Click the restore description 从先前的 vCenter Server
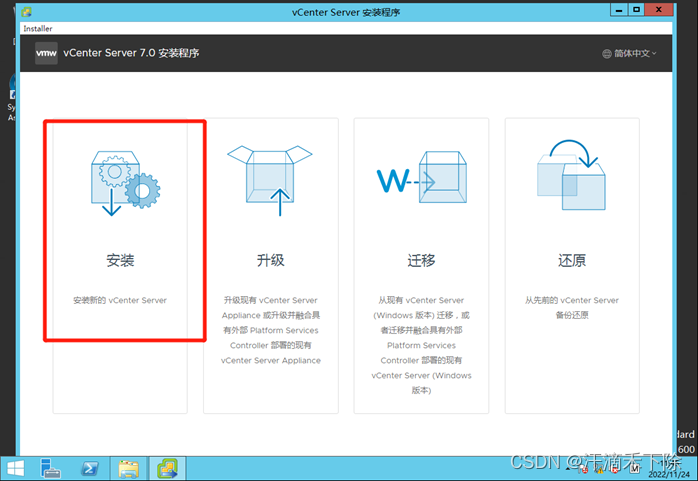The width and height of the screenshot is (698, 481). (x=572, y=300)
